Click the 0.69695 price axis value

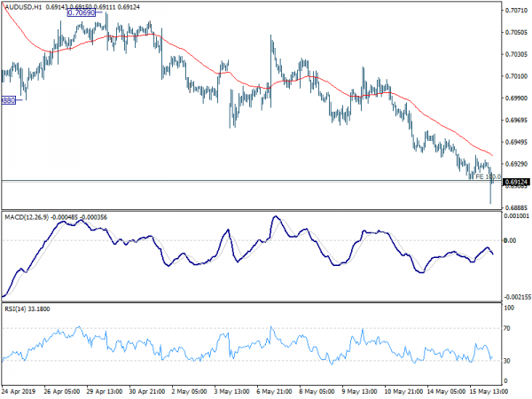[x=516, y=121]
